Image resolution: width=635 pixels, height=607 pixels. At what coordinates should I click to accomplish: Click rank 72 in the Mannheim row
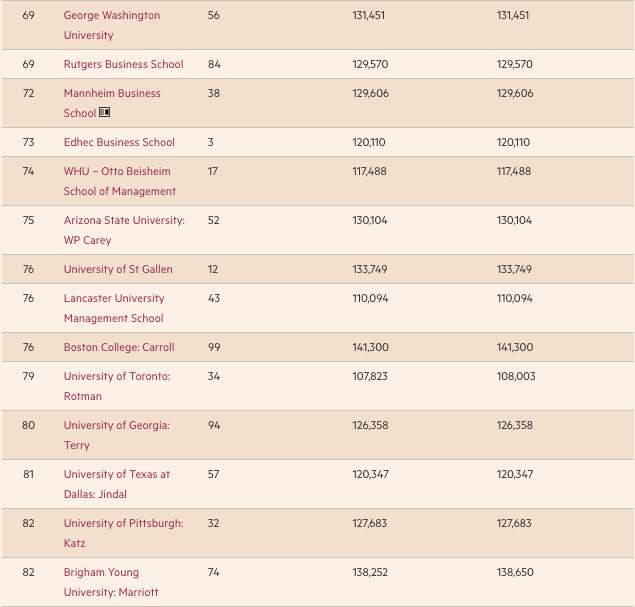pyautogui.click(x=28, y=93)
